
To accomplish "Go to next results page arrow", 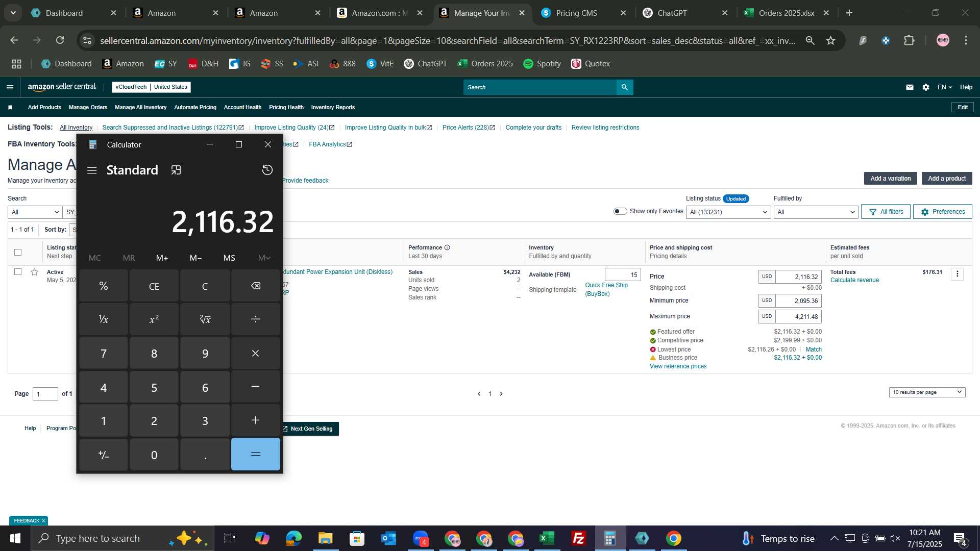I will [x=501, y=394].
